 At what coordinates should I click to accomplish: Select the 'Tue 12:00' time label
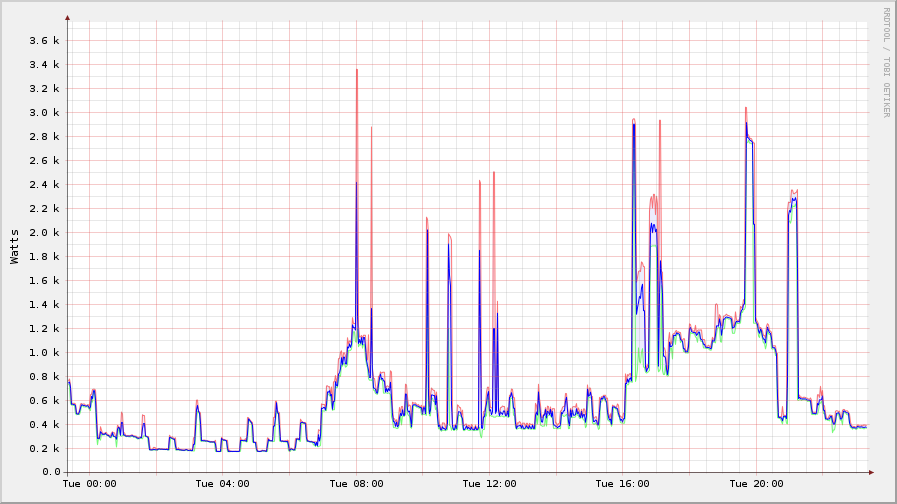click(x=489, y=484)
